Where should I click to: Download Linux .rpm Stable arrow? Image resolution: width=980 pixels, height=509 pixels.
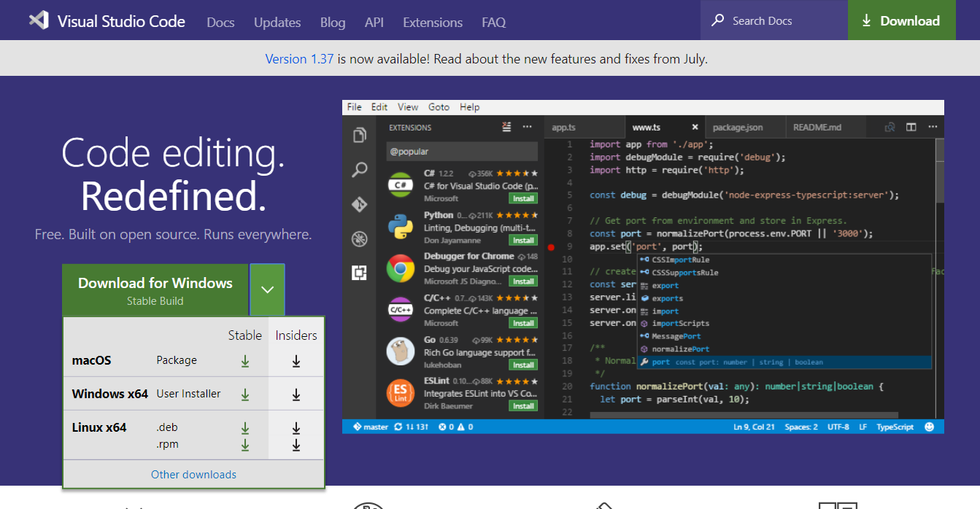245,444
